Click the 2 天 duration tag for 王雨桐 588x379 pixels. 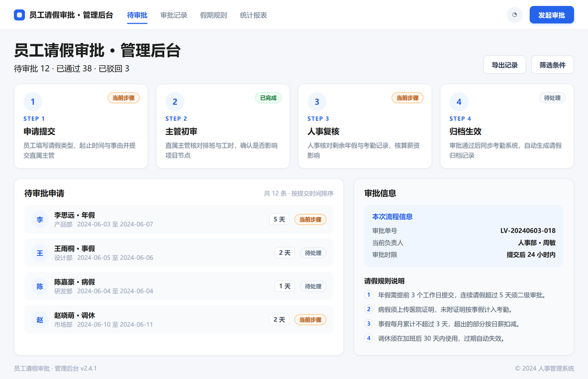click(x=285, y=253)
